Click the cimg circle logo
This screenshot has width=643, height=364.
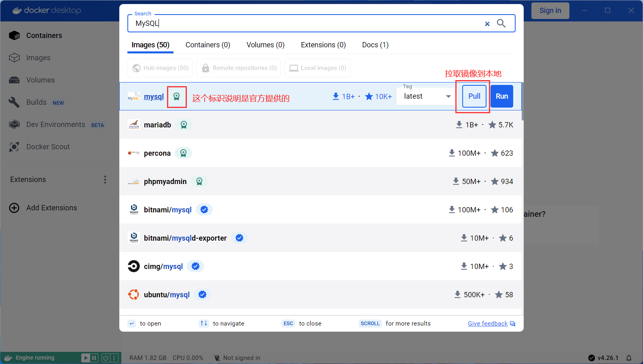[x=133, y=266]
